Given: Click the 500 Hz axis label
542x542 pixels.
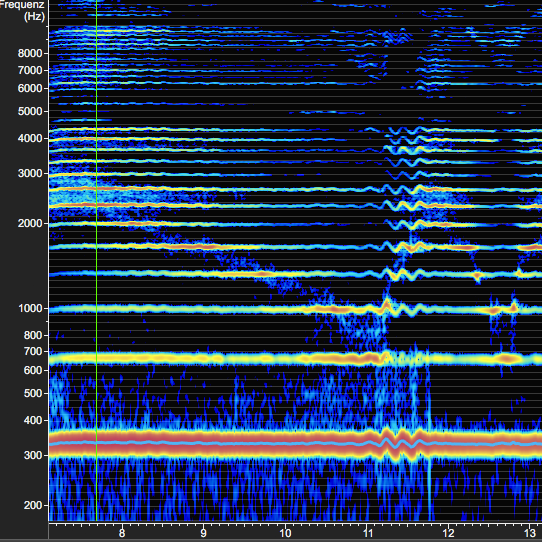Looking at the screenshot, I should click(x=33, y=394).
